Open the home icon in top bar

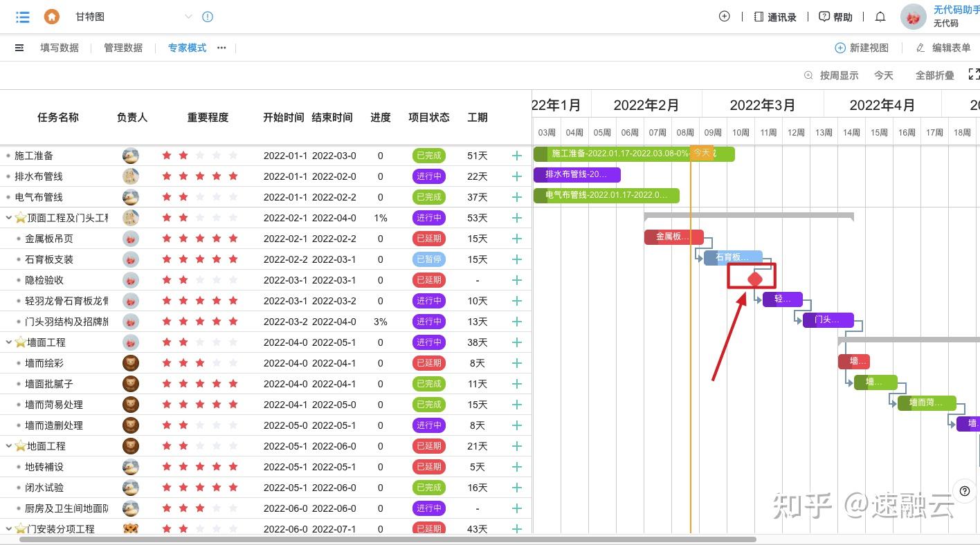[51, 17]
